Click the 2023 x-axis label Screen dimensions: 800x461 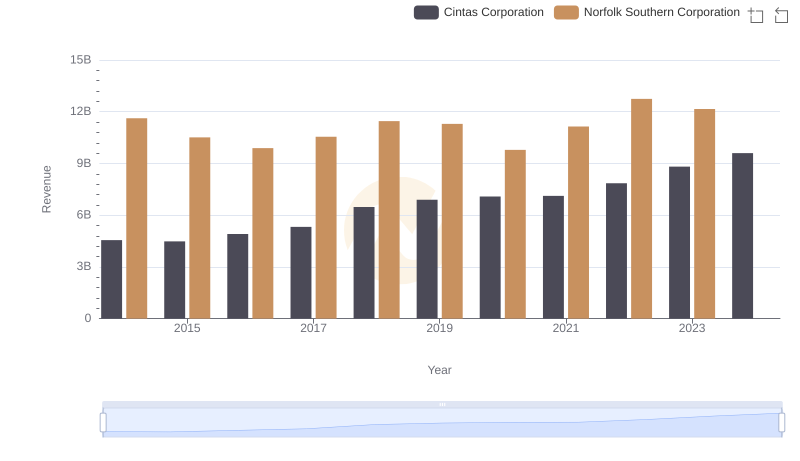coord(692,328)
